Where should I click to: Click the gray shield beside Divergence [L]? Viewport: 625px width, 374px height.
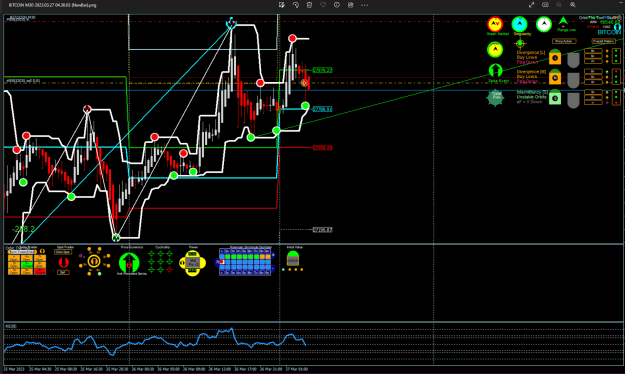(573, 60)
